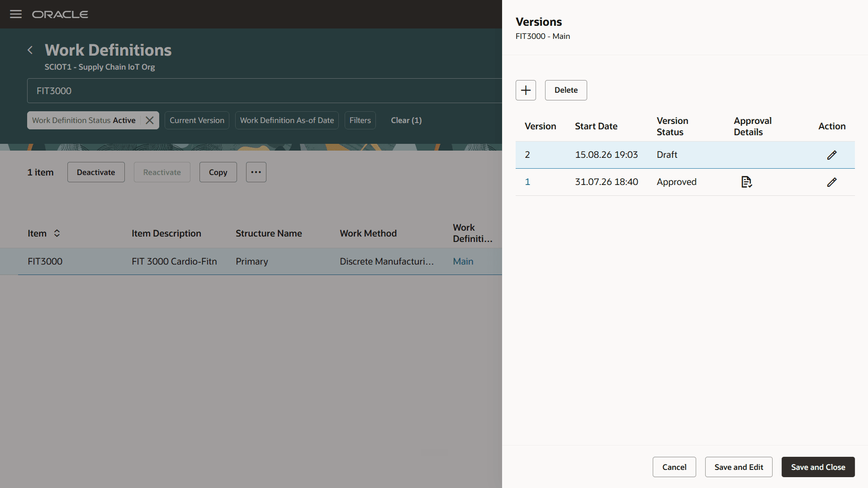Viewport: 868px width, 488px height.
Task: Click the Versions panel title
Action: (539, 22)
